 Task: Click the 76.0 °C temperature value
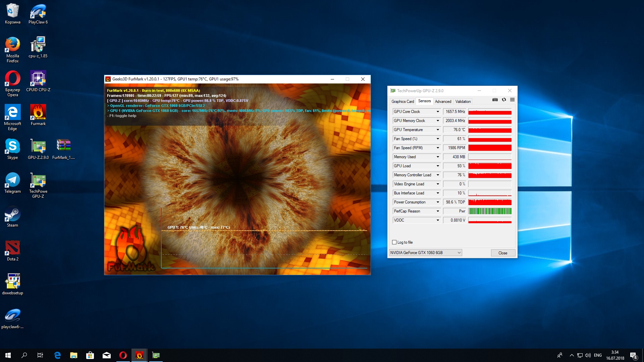pos(455,130)
